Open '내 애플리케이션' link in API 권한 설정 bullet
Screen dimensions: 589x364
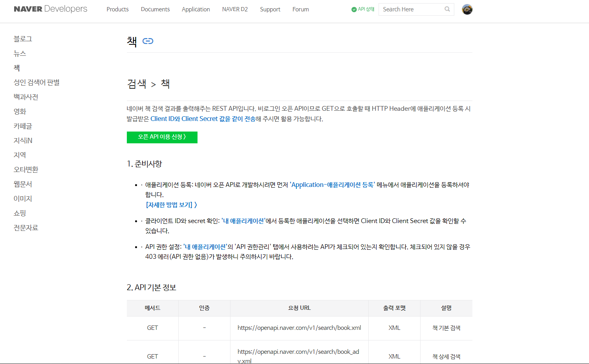205,247
